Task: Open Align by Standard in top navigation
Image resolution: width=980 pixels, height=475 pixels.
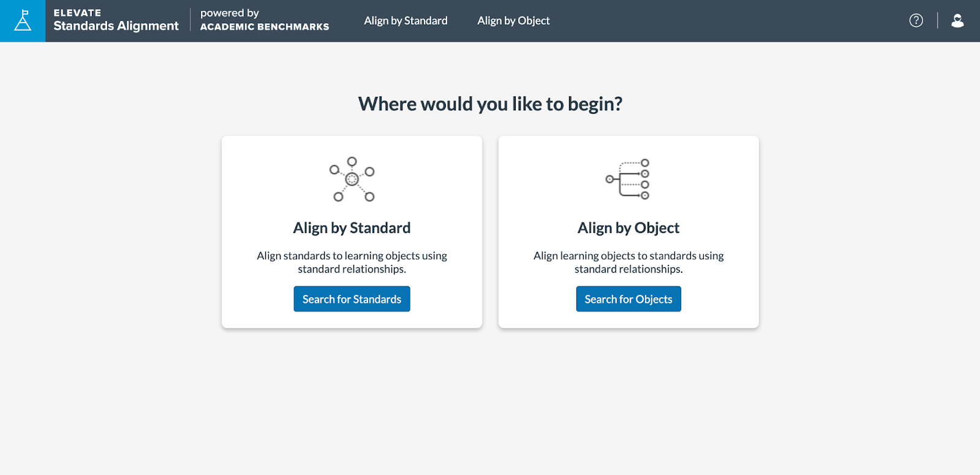Action: pyautogui.click(x=405, y=21)
